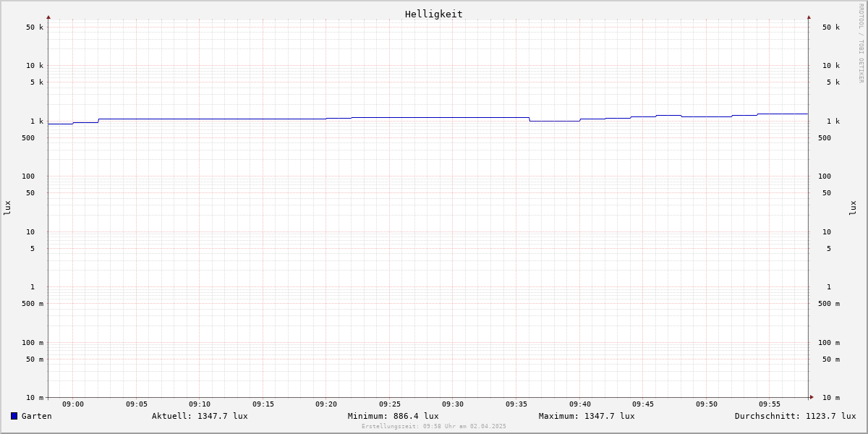
Task: Click the 5 k tick on left axis
Action: coord(37,82)
